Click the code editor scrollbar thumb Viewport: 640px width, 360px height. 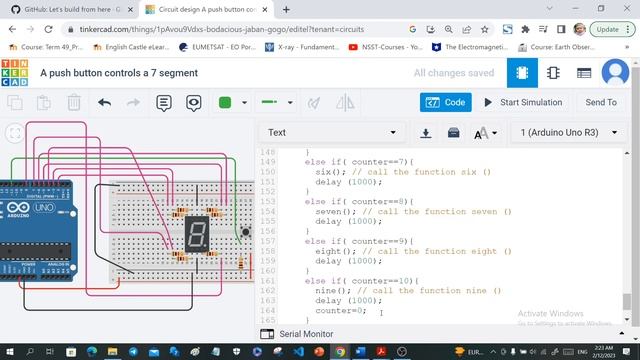[627, 302]
